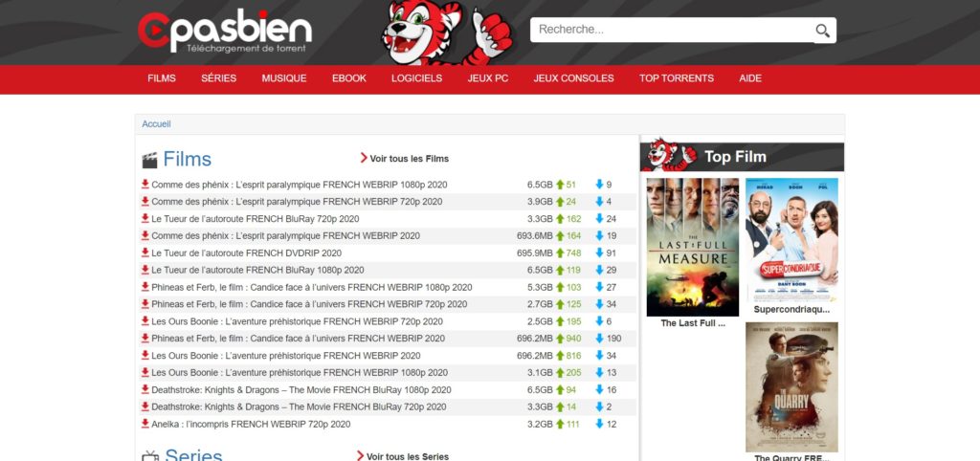Click download icon for Comme des phénix WEBRIP 720p
Image resolution: width=980 pixels, height=461 pixels.
pyautogui.click(x=145, y=201)
